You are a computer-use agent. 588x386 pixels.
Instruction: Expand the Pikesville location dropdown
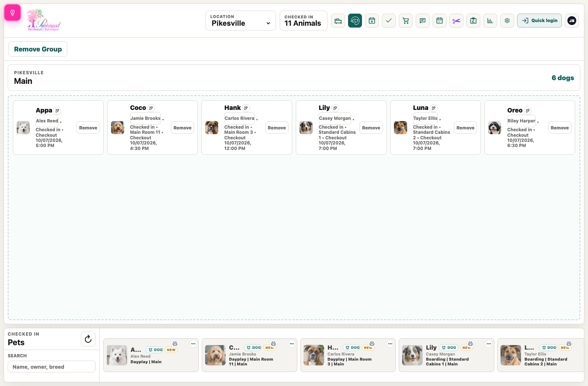tap(241, 21)
